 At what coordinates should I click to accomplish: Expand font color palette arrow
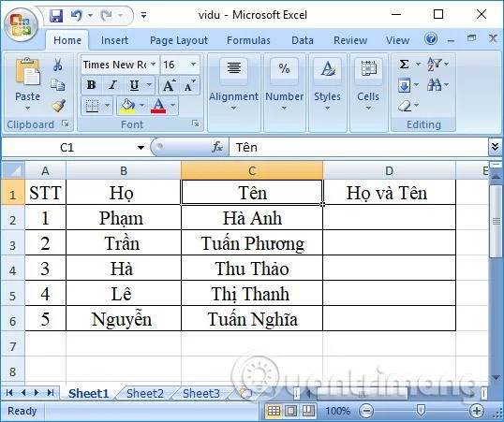(172, 106)
